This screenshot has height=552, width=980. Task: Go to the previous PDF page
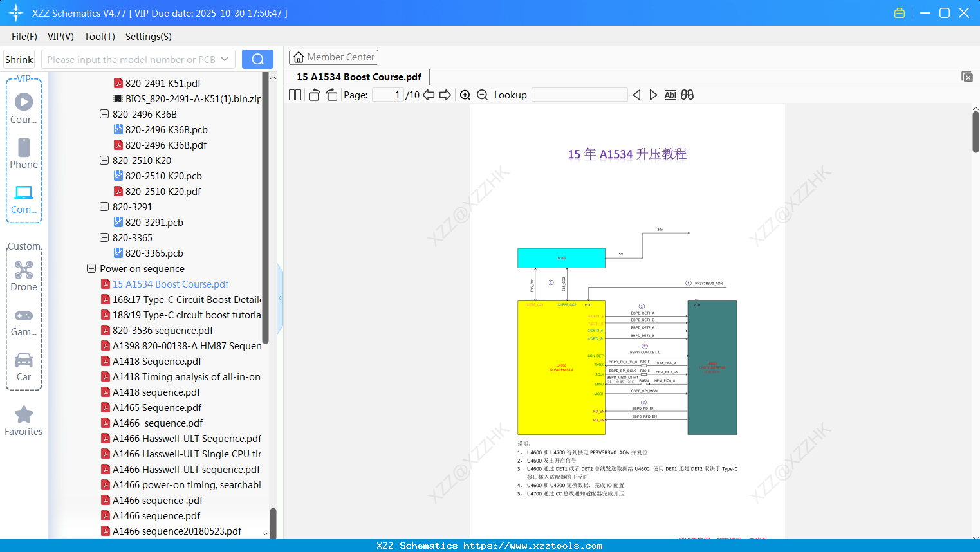click(x=429, y=95)
